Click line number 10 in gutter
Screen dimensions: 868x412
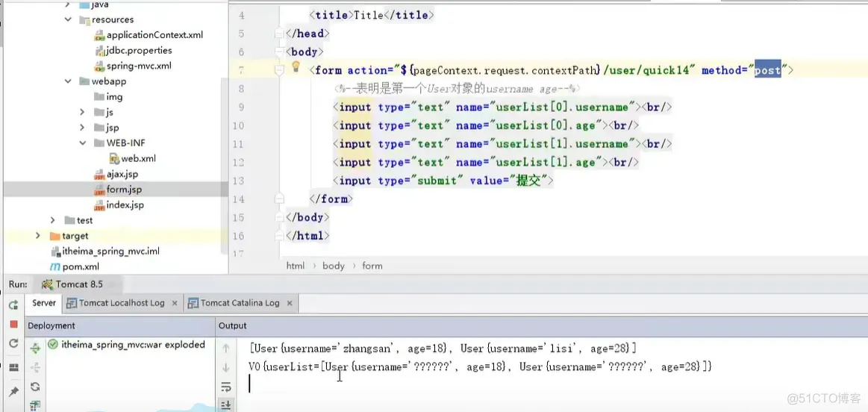tap(238, 125)
